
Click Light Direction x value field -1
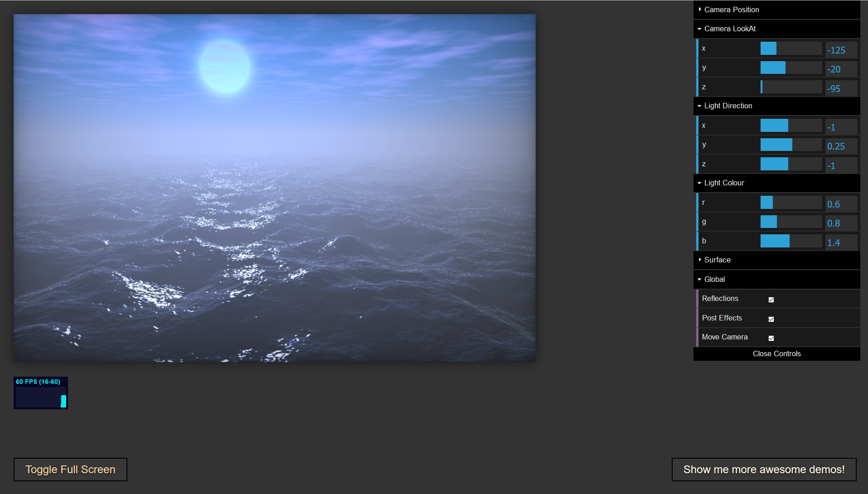tap(841, 127)
